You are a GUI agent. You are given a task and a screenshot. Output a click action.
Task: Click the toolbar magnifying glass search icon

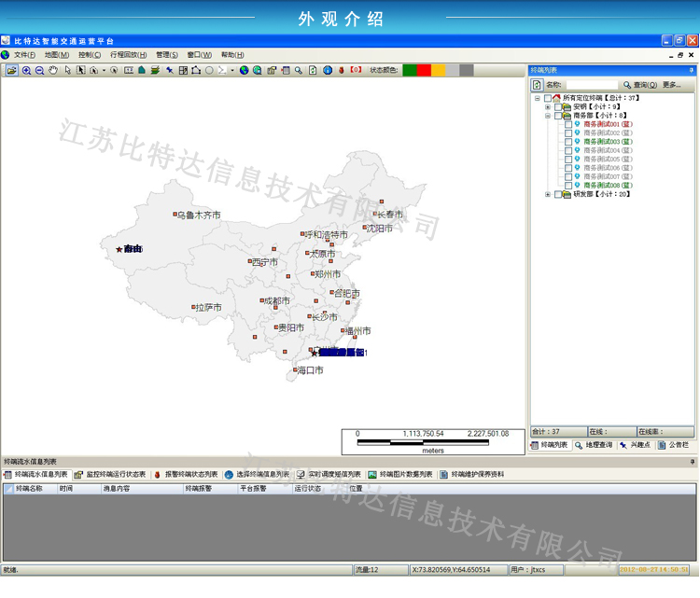point(299,70)
